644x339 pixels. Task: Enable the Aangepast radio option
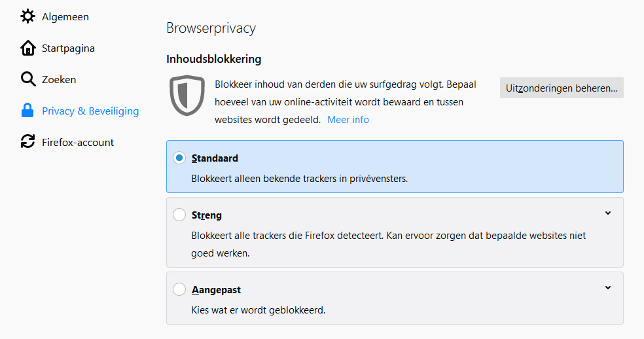tap(179, 289)
